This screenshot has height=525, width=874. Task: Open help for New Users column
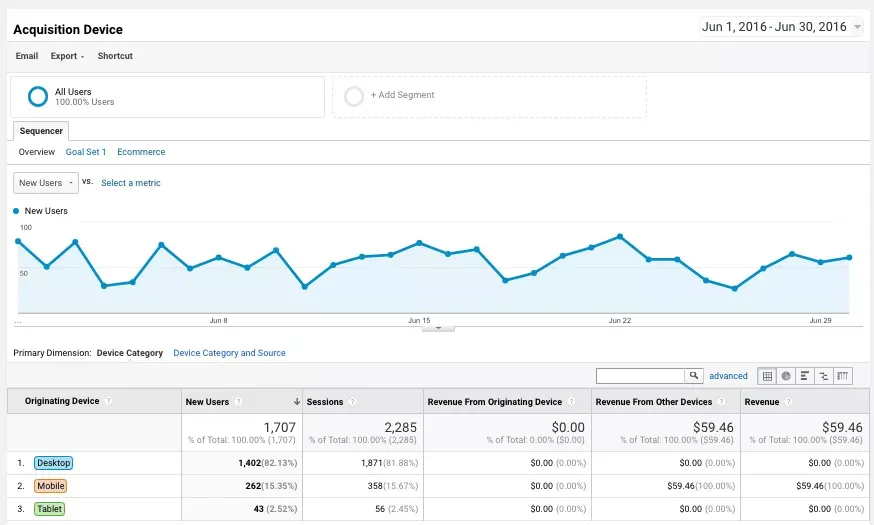238,402
